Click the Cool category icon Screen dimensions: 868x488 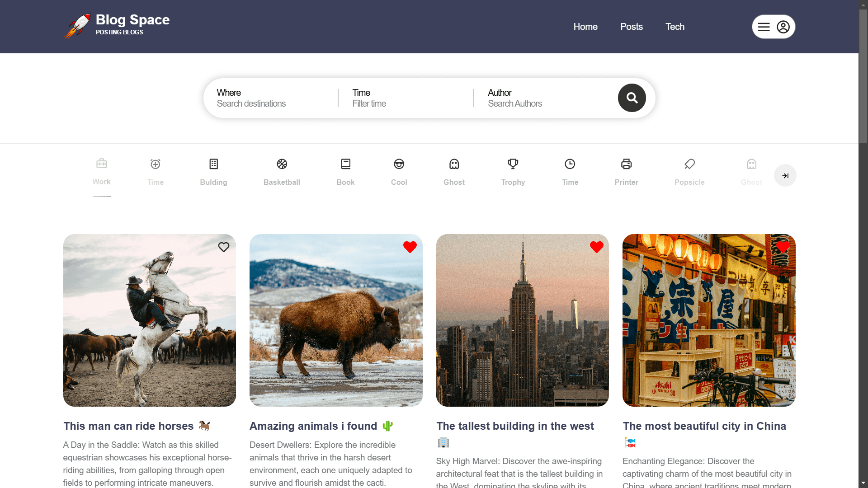[398, 164]
